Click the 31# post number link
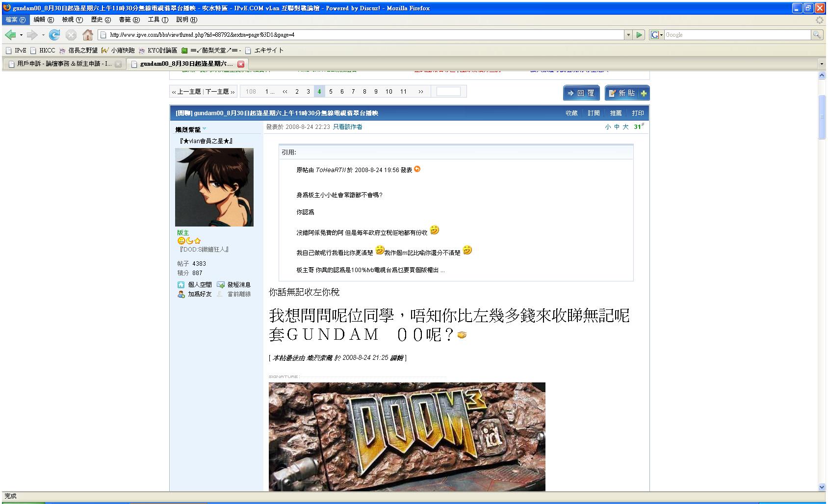This screenshot has height=504, width=828. (639, 126)
